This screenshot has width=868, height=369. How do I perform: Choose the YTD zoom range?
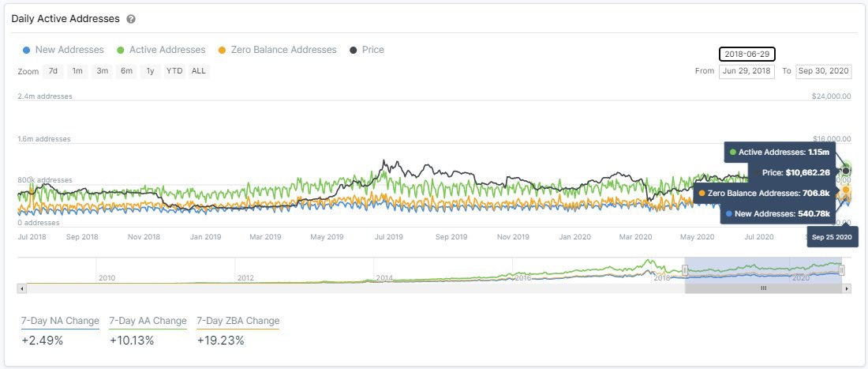click(x=174, y=71)
